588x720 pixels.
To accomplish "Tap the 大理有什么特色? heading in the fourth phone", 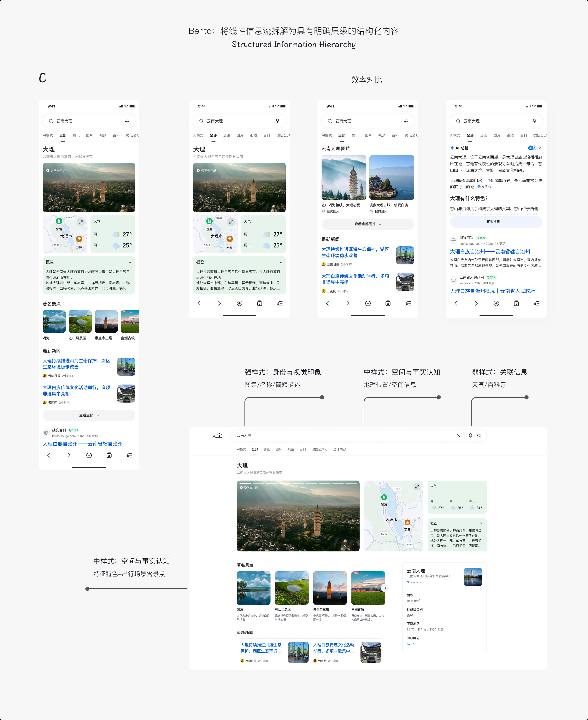I will pyautogui.click(x=469, y=198).
